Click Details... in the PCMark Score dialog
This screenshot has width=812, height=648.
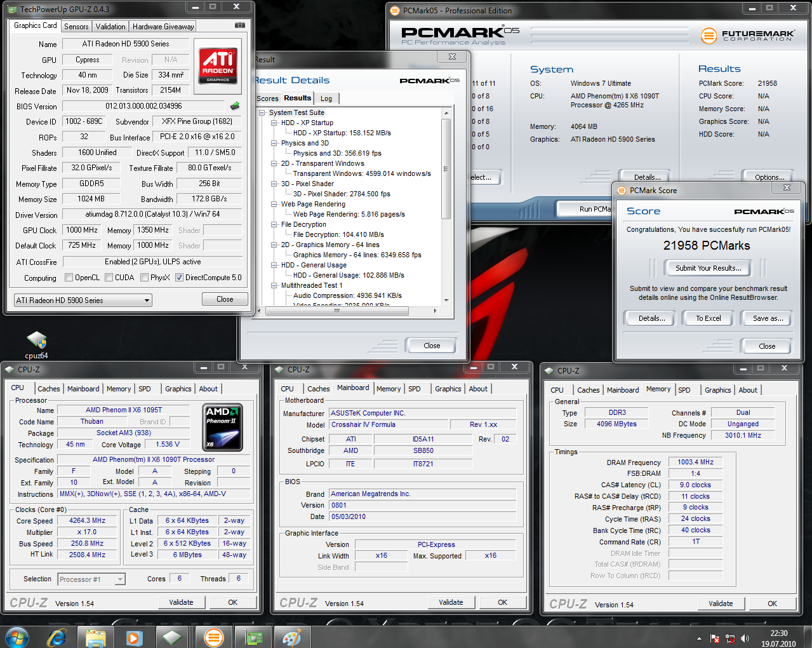[x=651, y=318]
